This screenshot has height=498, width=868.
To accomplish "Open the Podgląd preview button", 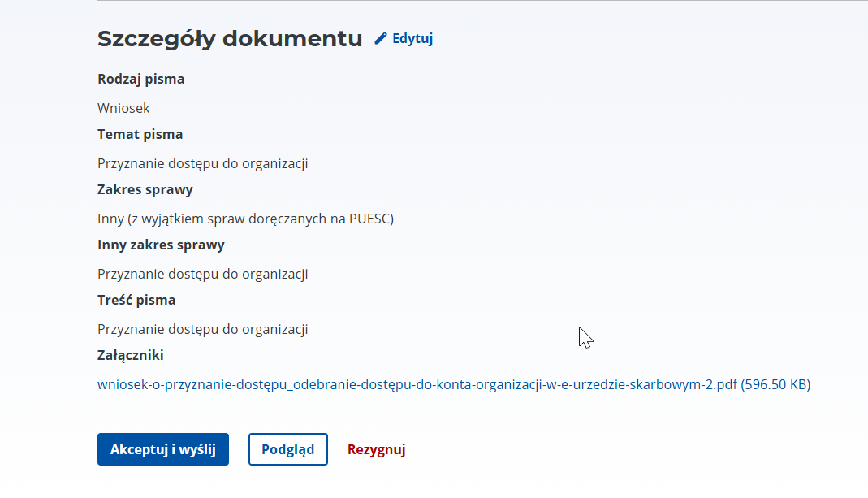I will click(287, 449).
